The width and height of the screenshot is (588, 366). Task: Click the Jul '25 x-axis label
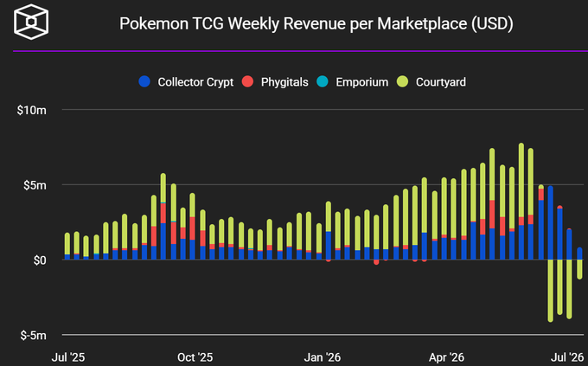click(67, 357)
